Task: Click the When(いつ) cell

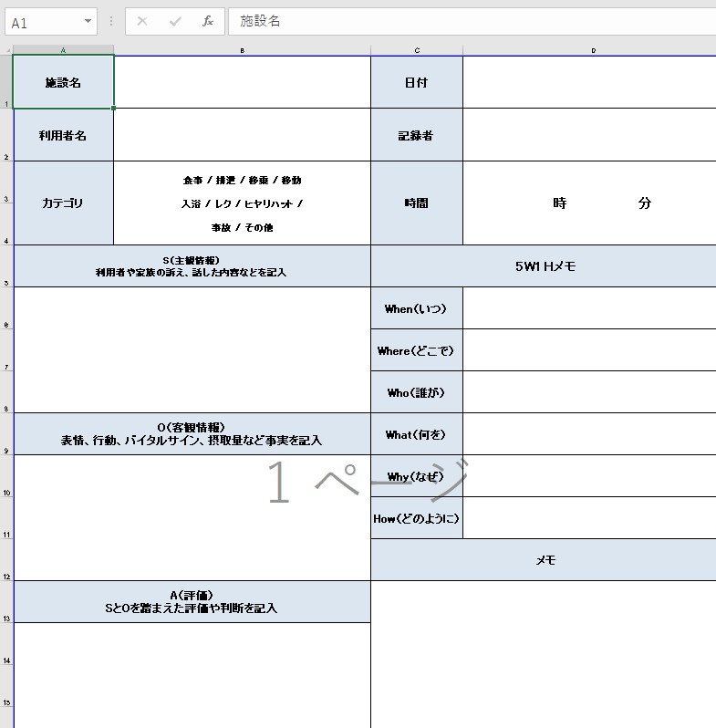Action: [416, 308]
